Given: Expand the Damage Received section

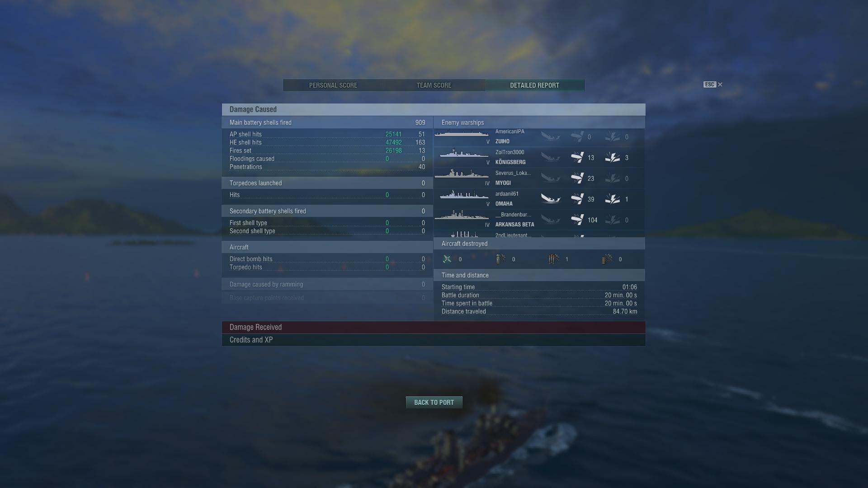Looking at the screenshot, I should (434, 327).
